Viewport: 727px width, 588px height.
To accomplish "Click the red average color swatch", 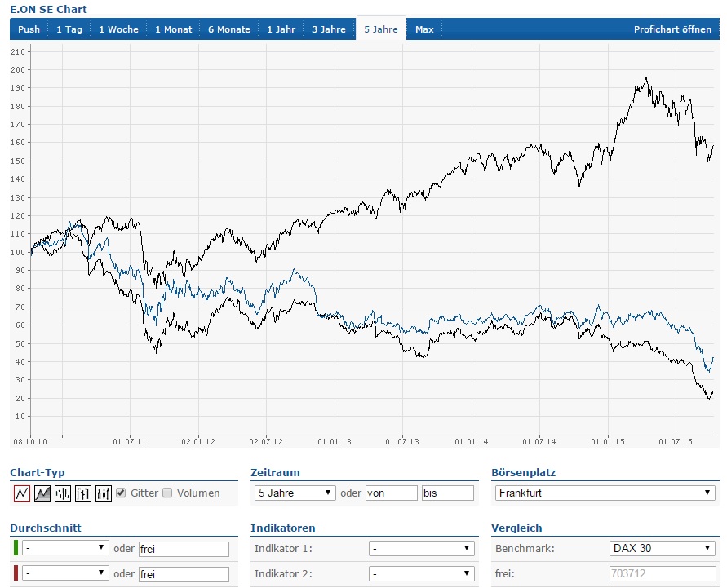I will [16, 573].
